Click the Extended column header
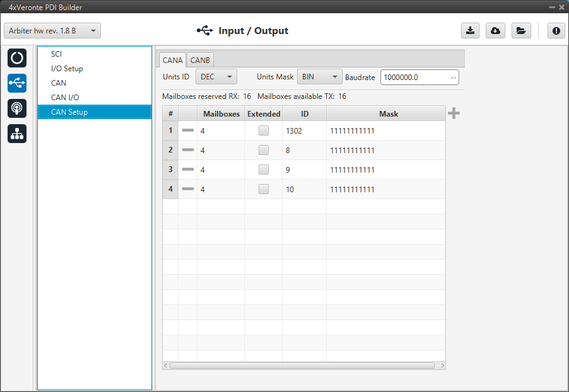The height and width of the screenshot is (392, 569). [264, 114]
